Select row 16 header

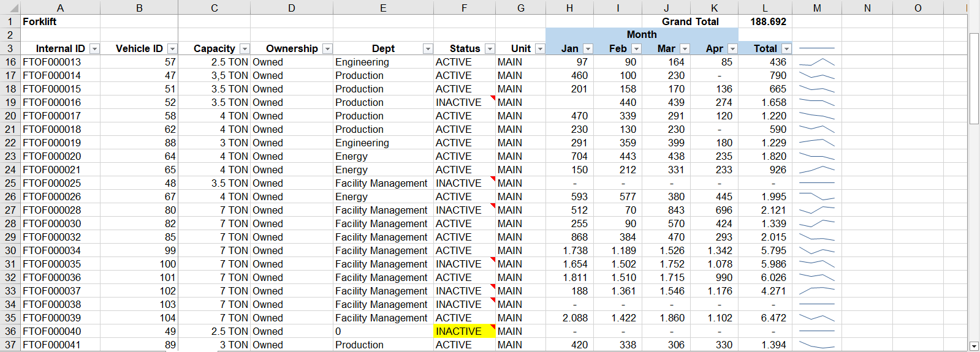point(10,62)
